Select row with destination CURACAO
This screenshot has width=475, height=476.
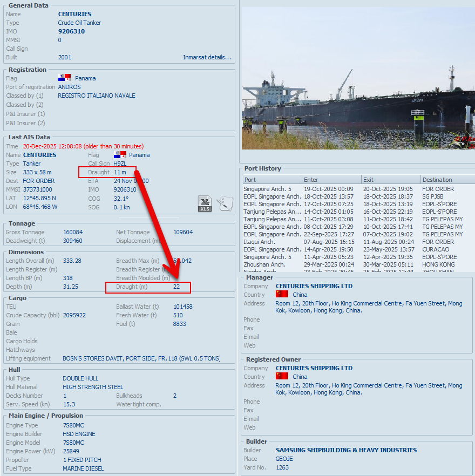pos(358,249)
